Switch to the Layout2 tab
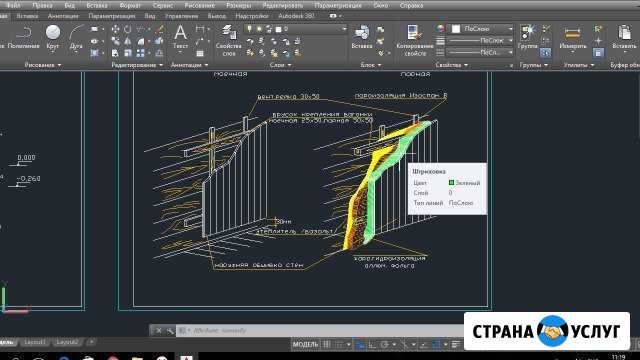640x360 pixels. pos(67,342)
